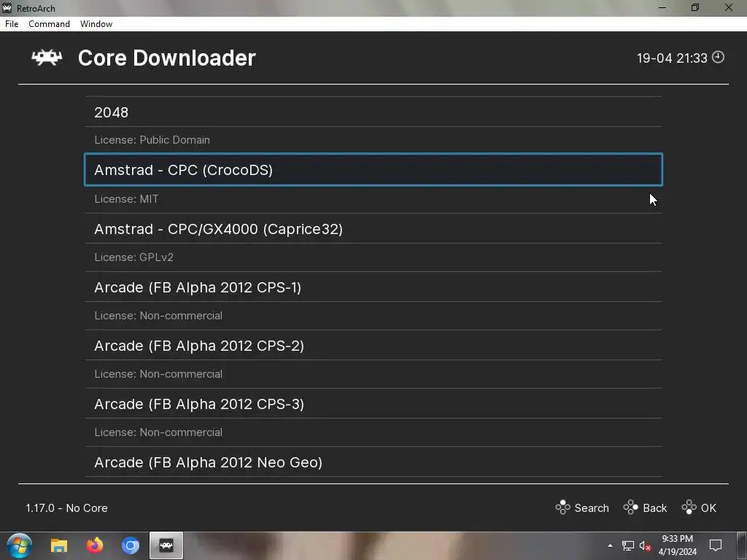747x560 pixels.
Task: Launch Chrome from the taskbar
Action: point(130,545)
